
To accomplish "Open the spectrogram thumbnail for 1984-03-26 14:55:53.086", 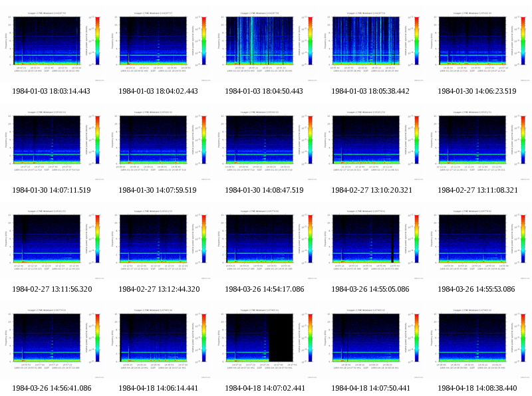I will [x=478, y=243].
